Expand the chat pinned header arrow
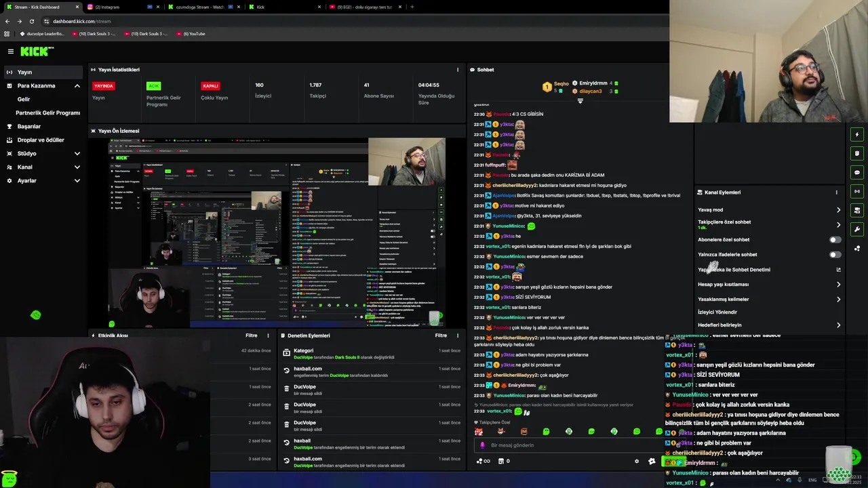This screenshot has width=868, height=488. coord(580,101)
